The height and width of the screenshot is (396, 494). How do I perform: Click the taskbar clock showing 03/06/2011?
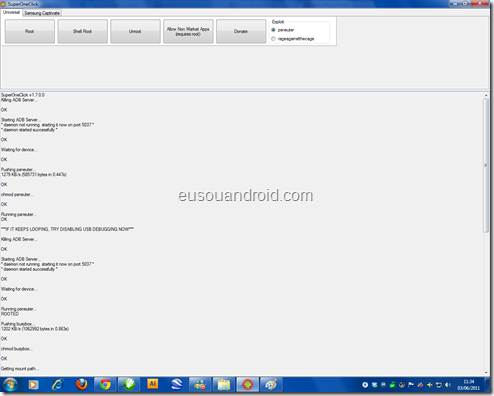[x=468, y=385]
